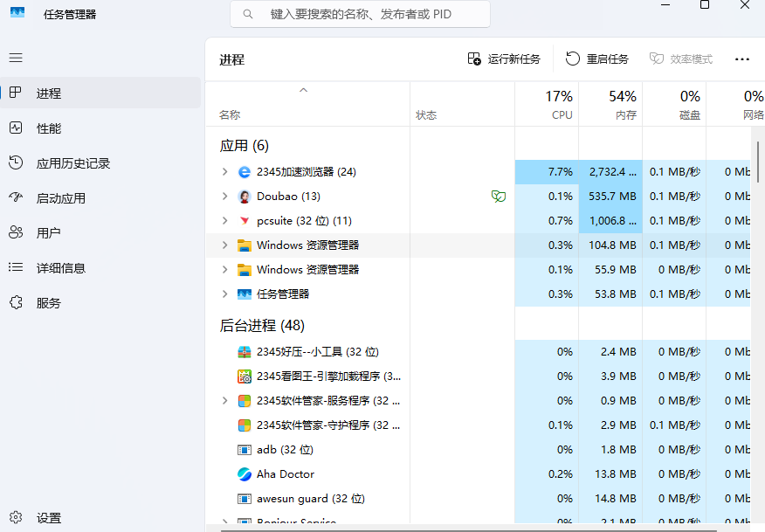Click the 应用历史记录 clock icon
This screenshot has width=765, height=532.
(x=16, y=162)
